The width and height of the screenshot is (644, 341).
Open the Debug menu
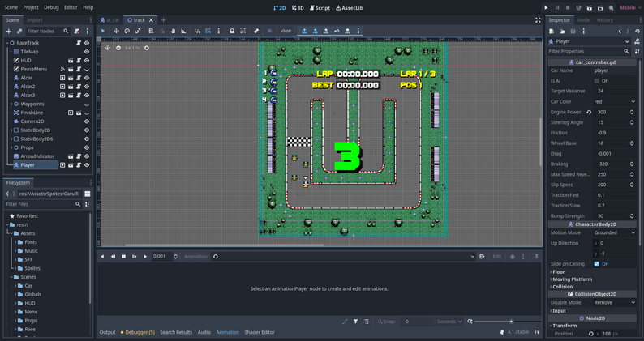point(51,7)
